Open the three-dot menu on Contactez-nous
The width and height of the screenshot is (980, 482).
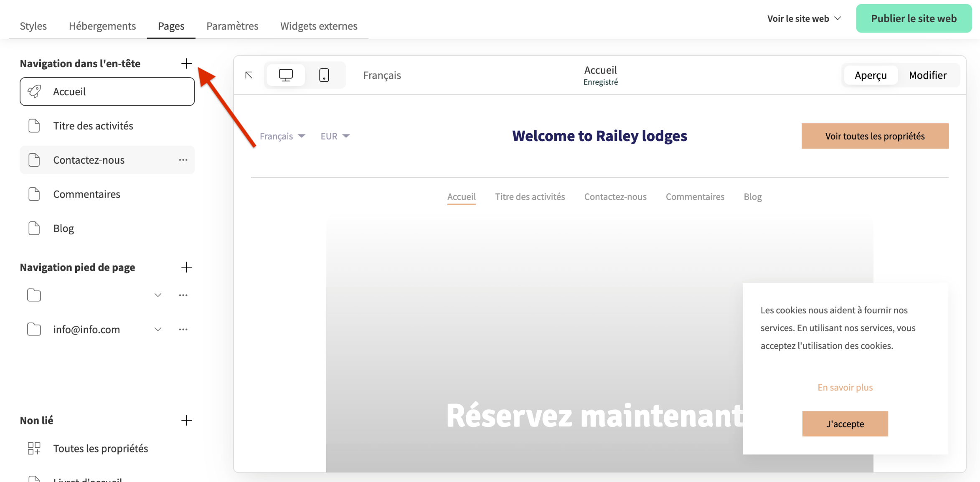click(x=183, y=160)
